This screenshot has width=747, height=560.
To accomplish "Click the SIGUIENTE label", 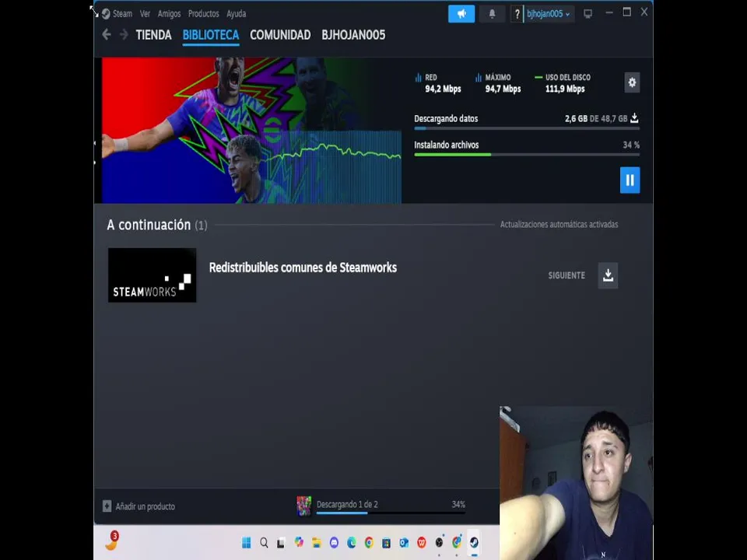I will [x=566, y=275].
